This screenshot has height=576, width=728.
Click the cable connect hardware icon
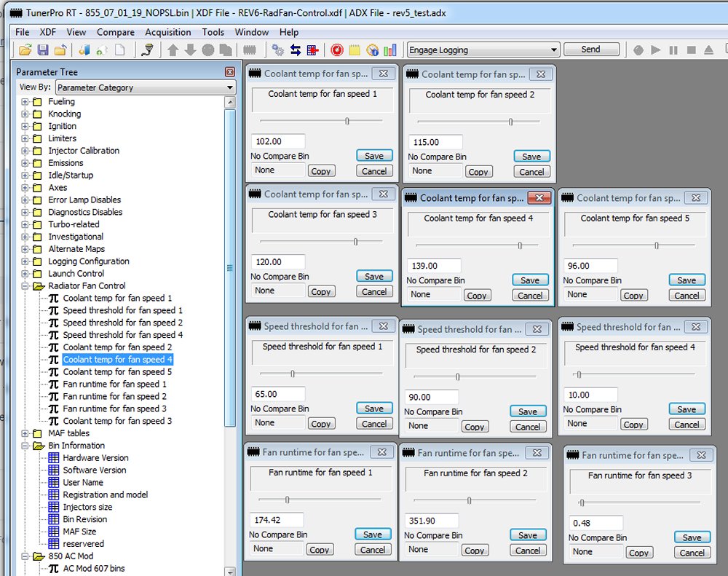147,50
